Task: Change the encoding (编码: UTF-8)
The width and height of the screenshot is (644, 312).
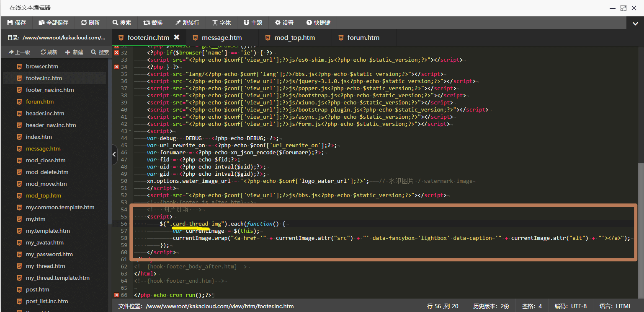Action: pos(571,306)
